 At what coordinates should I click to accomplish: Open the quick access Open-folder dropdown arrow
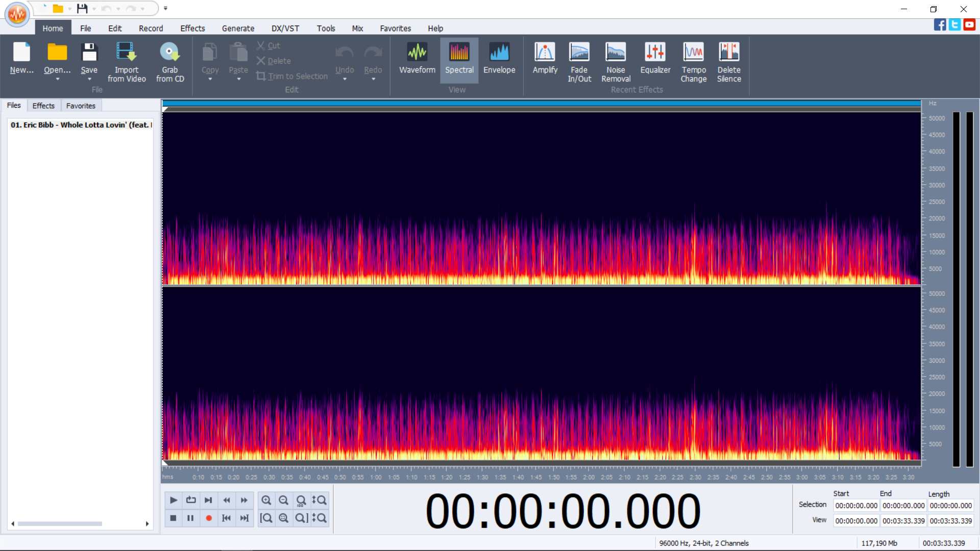point(69,9)
